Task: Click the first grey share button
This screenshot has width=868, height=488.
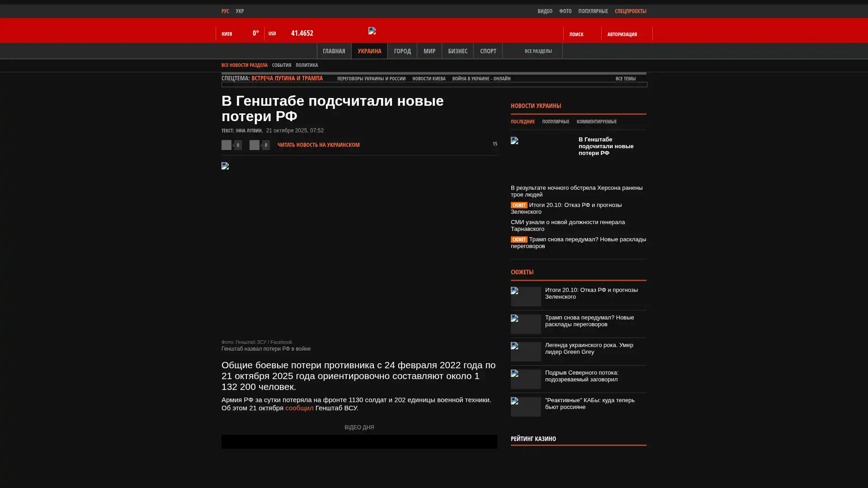Action: click(x=226, y=145)
